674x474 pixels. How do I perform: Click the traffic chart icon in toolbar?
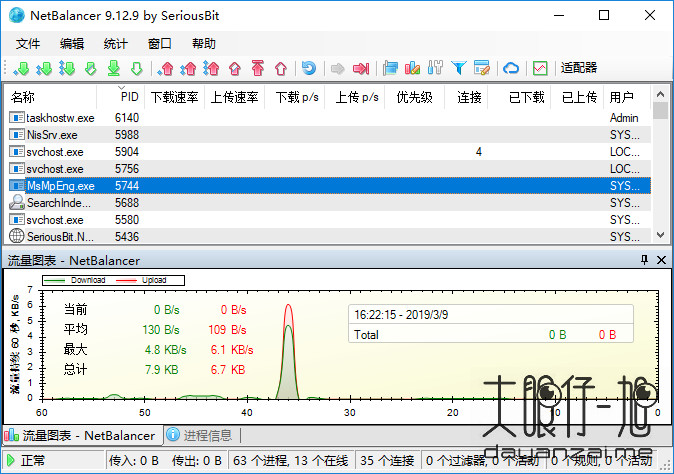[540, 68]
